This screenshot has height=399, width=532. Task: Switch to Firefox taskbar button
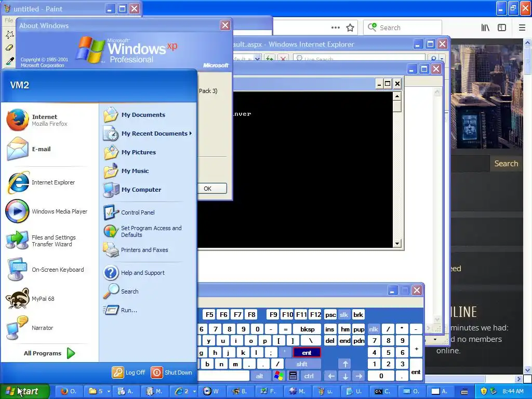coord(69,392)
